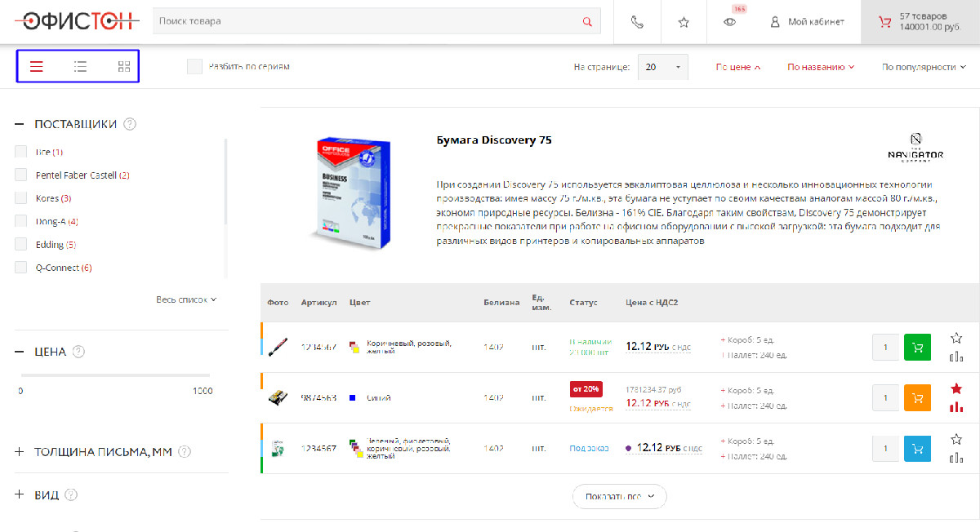This screenshot has height=532, width=980.
Task: Go to homepage via ОФИСТОН logo
Action: pyautogui.click(x=77, y=22)
